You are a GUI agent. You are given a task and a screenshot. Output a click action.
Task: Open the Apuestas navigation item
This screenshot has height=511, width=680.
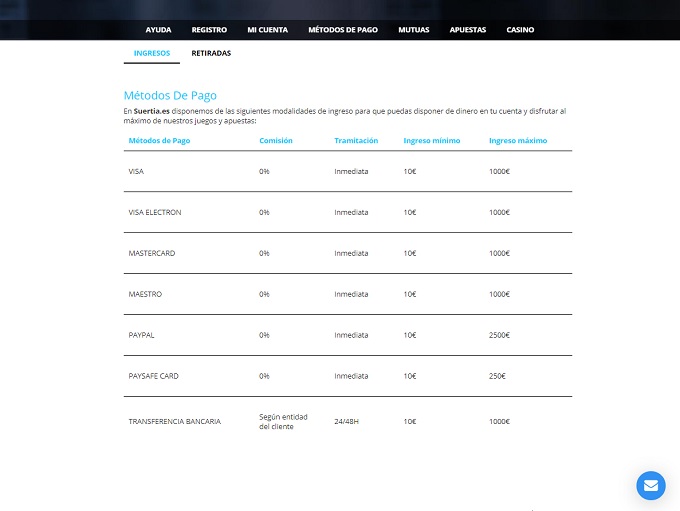[468, 30]
